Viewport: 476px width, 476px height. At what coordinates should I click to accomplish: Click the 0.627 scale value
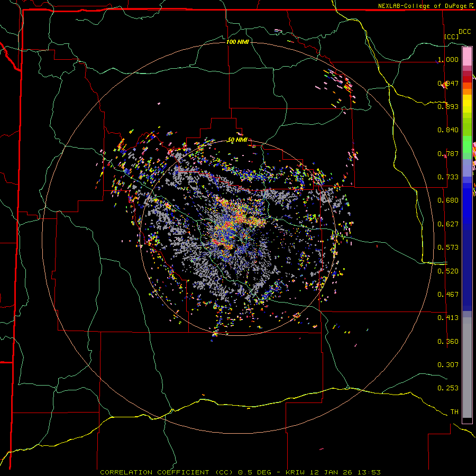(x=448, y=224)
